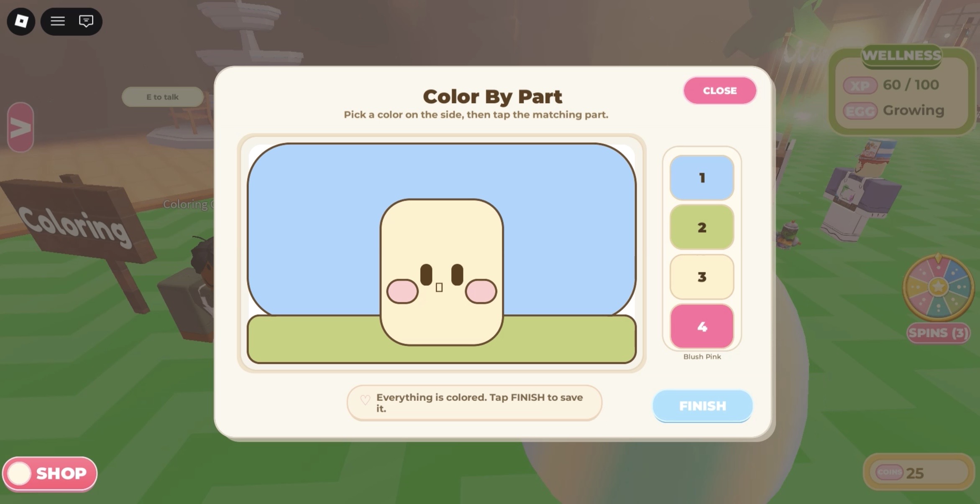Open the hamburger menu icon
This screenshot has width=980, height=504.
pyautogui.click(x=58, y=21)
